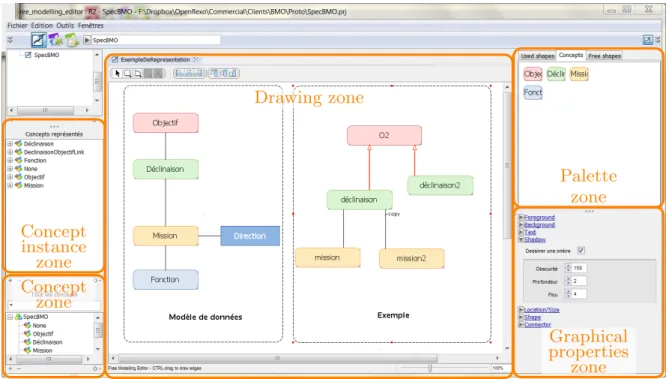Expand Fonction in Concepts représentés list
The width and height of the screenshot is (669, 379).
(x=10, y=160)
